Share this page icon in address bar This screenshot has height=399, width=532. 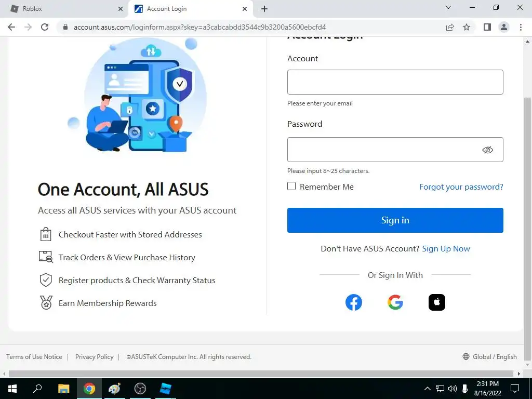(450, 27)
